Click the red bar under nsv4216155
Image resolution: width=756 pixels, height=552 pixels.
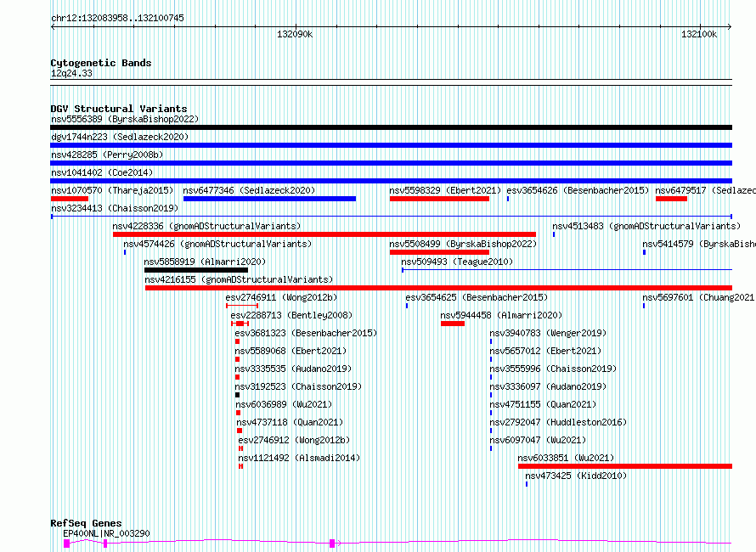coord(439,288)
